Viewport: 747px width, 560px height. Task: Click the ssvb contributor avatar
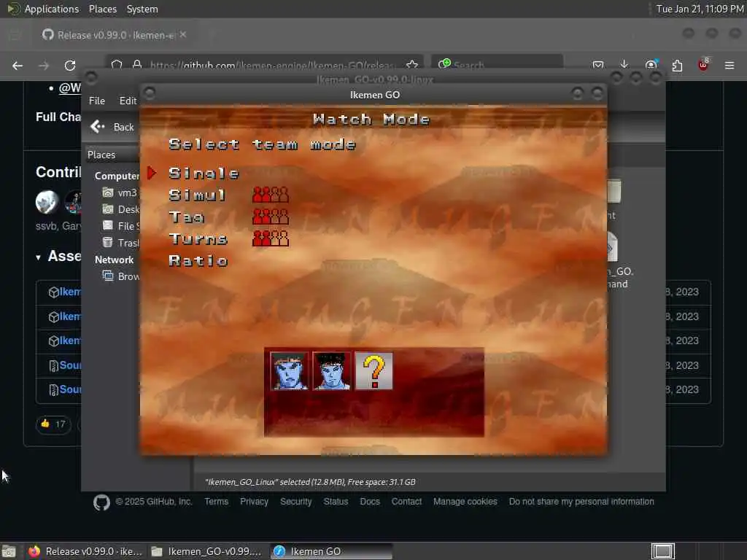pyautogui.click(x=47, y=202)
